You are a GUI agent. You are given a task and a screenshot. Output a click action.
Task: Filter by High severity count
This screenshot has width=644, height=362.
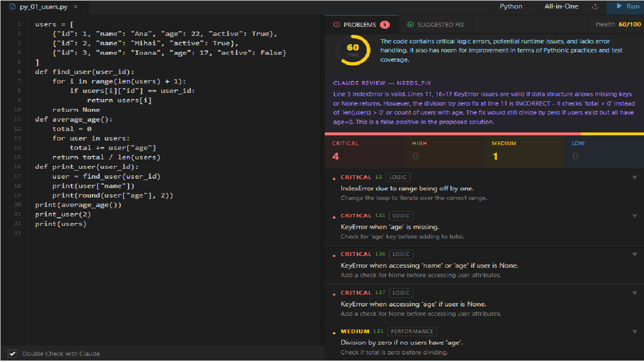[444, 151]
